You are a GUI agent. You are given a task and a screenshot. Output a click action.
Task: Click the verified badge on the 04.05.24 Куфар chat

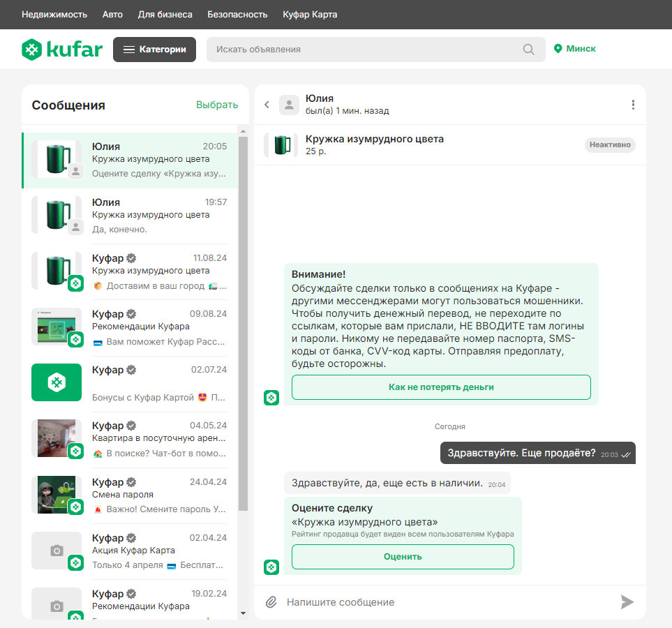pyautogui.click(x=132, y=426)
